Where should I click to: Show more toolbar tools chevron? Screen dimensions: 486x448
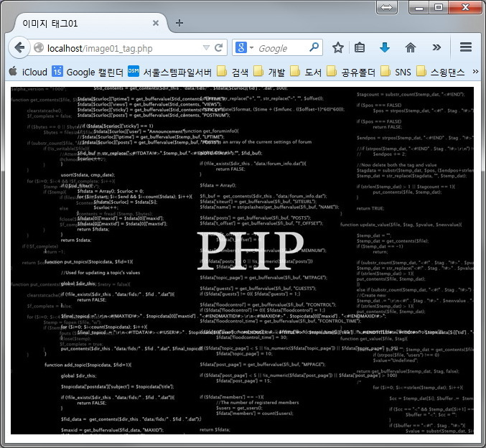point(436,47)
